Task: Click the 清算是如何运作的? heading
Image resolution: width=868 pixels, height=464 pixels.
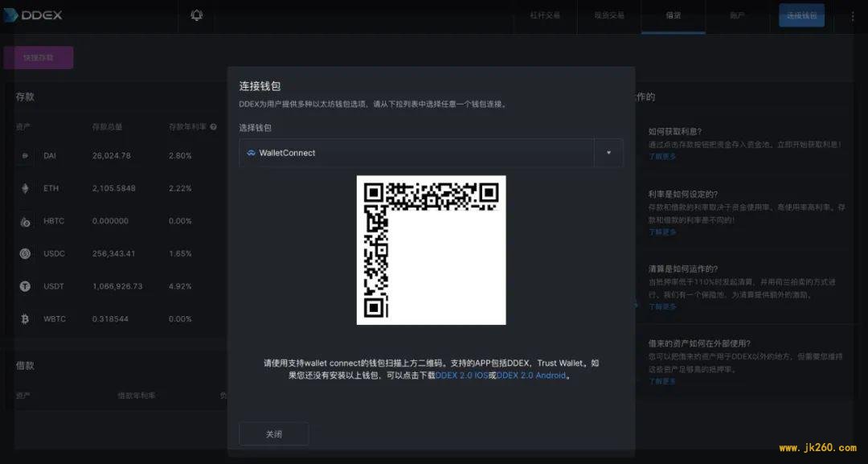Action: 682,269
